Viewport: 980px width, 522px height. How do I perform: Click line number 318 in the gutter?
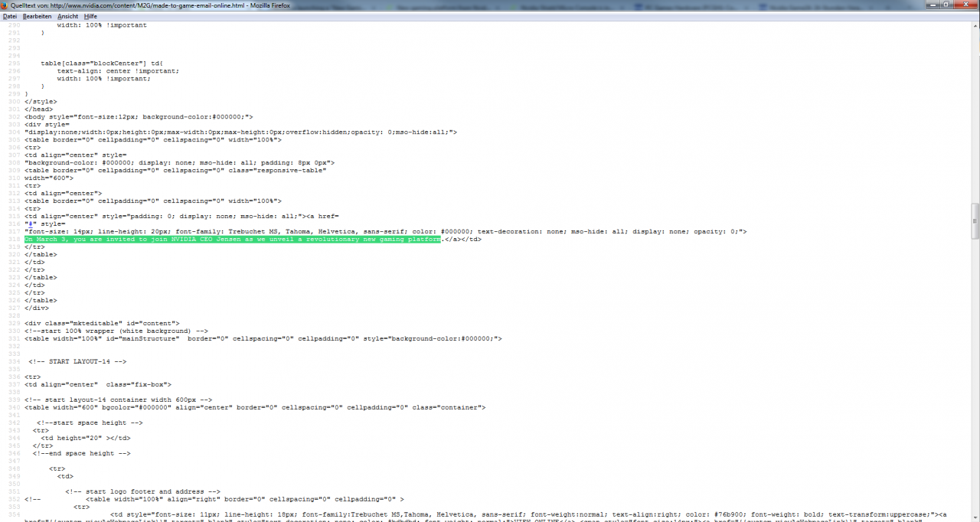pos(15,239)
